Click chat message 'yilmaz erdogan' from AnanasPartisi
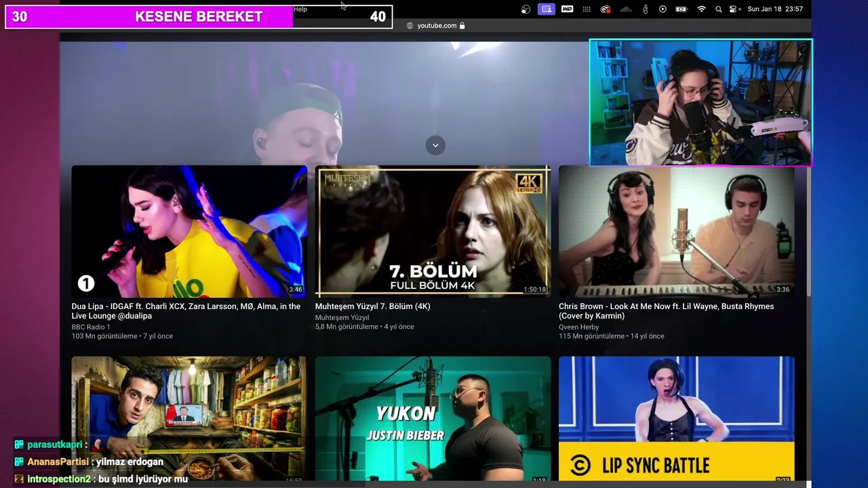868x488 pixels. 130,462
